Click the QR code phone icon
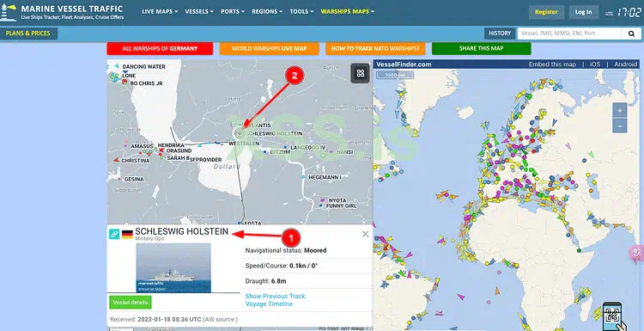 [612, 316]
